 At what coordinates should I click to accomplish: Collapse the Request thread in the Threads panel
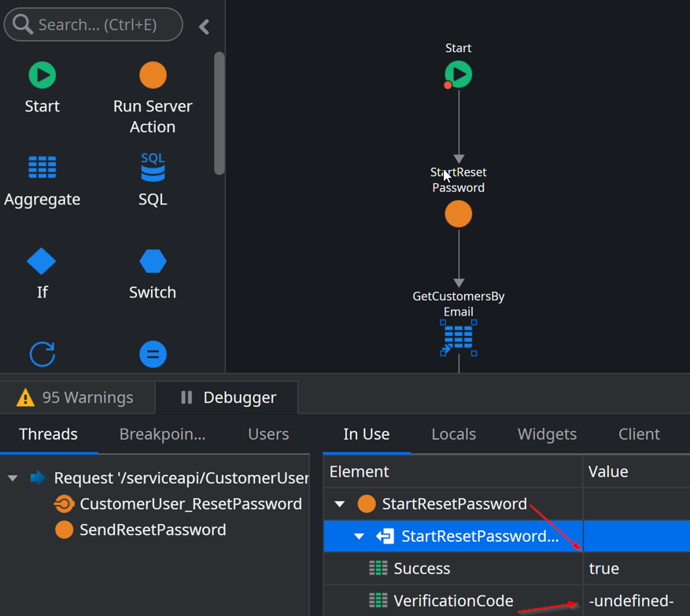[11, 478]
